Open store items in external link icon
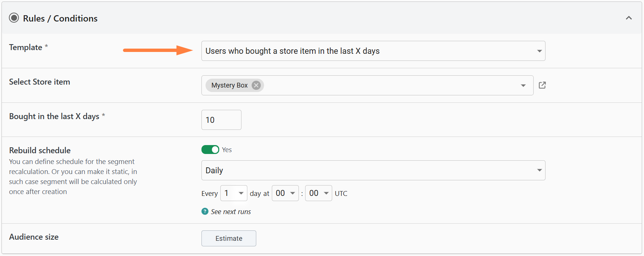644x256 pixels. pos(542,85)
